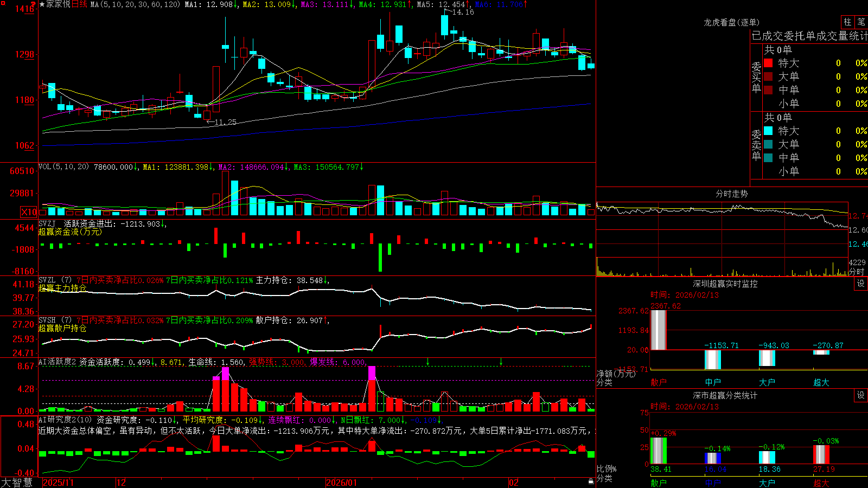This screenshot has height=488, width=868.
Task: Click the 散户 38.41 bar in classification stats
Action: (659, 451)
